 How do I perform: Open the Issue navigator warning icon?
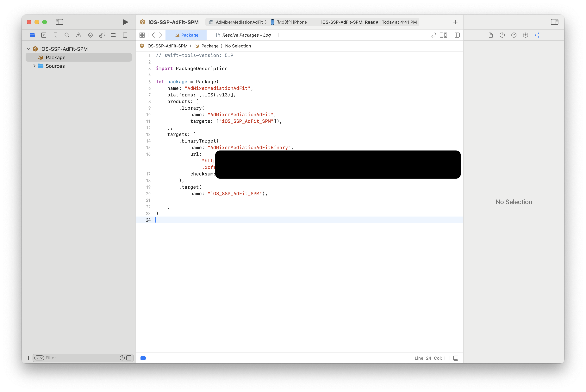click(78, 35)
